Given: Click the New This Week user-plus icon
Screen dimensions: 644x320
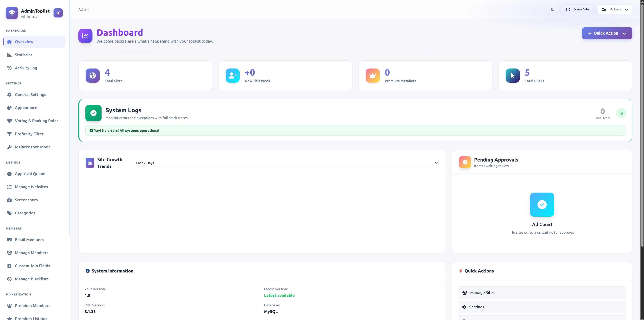Looking at the screenshot, I should pyautogui.click(x=232, y=76).
